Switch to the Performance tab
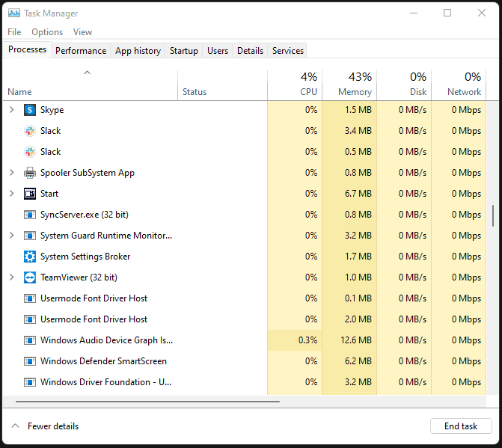502x448 pixels. click(x=81, y=51)
